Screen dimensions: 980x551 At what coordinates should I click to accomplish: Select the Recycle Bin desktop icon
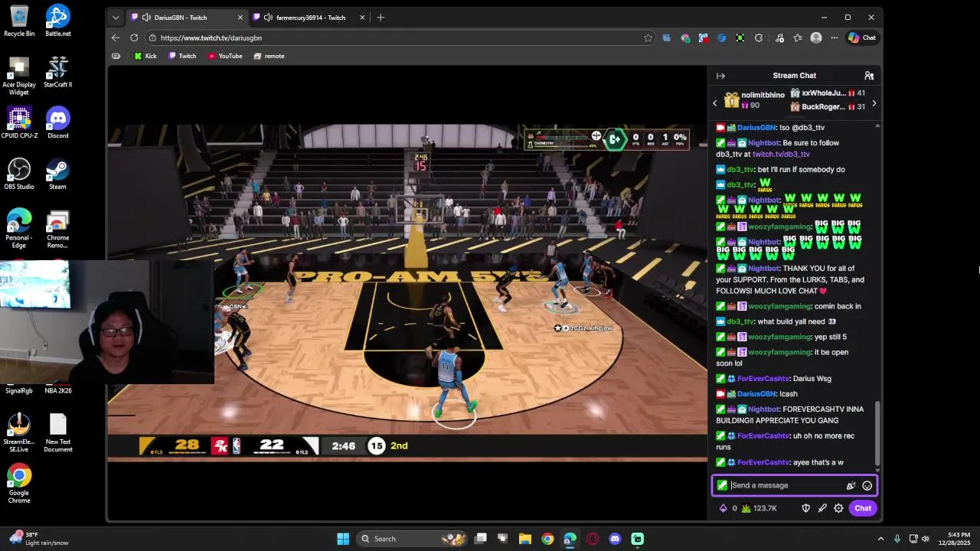(x=19, y=21)
